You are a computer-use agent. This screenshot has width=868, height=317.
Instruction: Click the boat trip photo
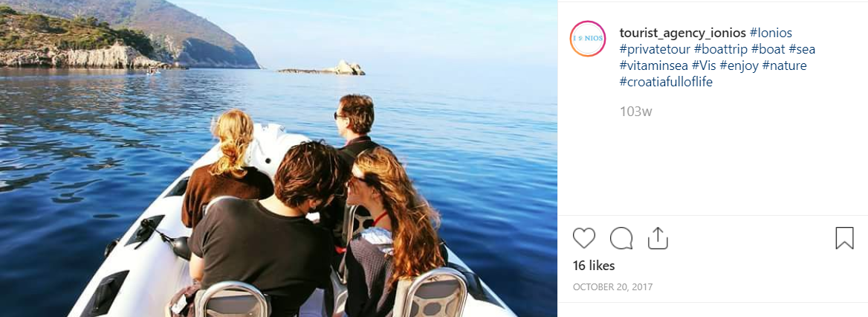[279, 158]
